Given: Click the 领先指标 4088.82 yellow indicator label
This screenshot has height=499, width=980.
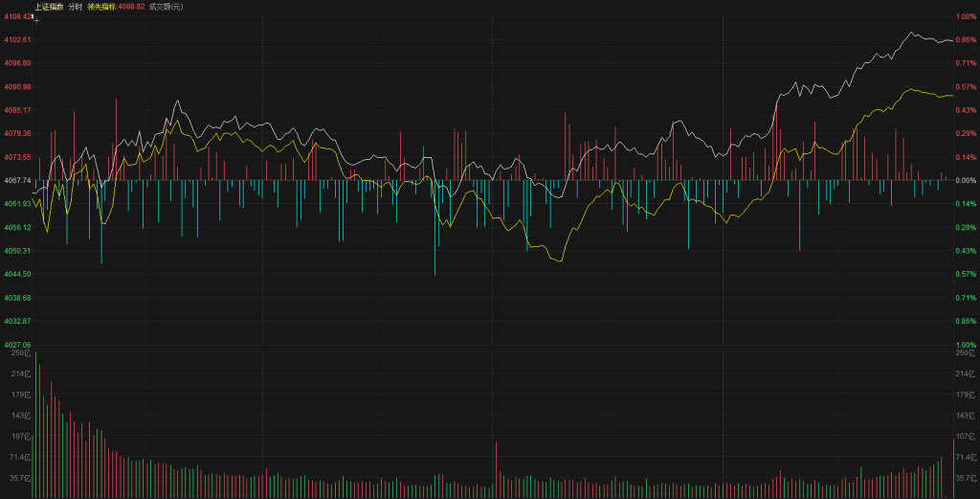Looking at the screenshot, I should coord(116,7).
